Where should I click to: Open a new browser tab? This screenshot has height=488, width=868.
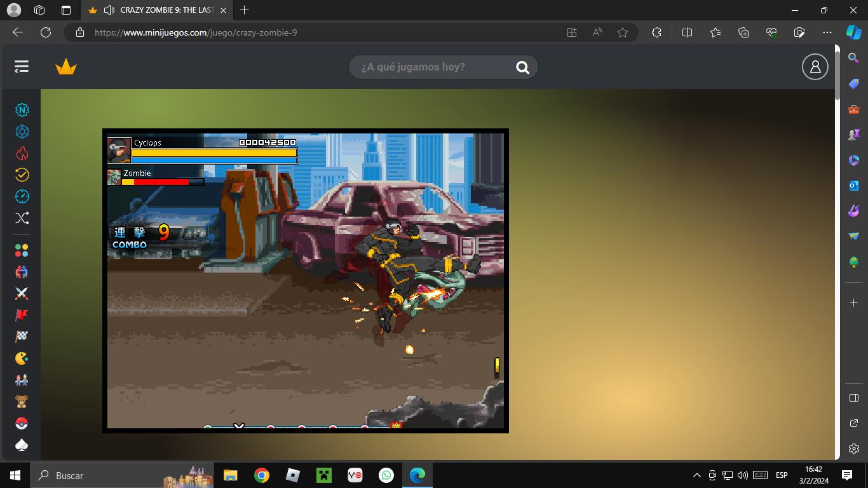244,10
